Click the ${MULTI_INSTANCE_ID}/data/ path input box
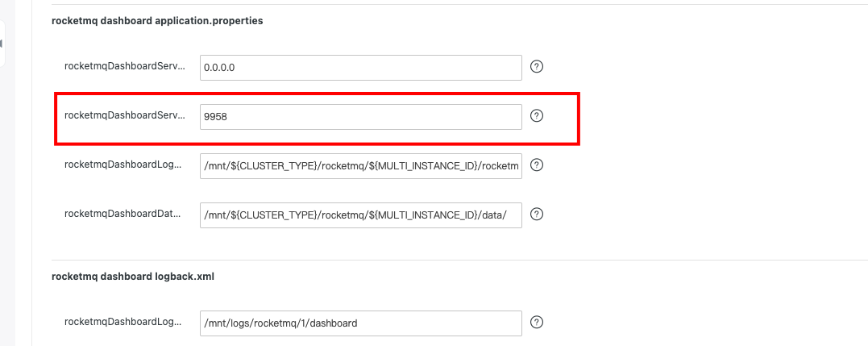Image resolution: width=868 pixels, height=346 pixels. tap(360, 215)
